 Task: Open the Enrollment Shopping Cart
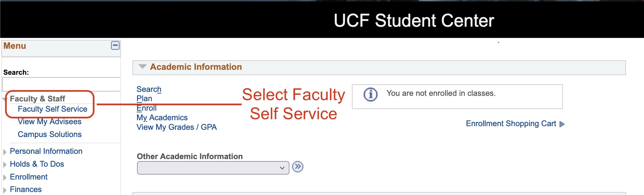coord(511,124)
